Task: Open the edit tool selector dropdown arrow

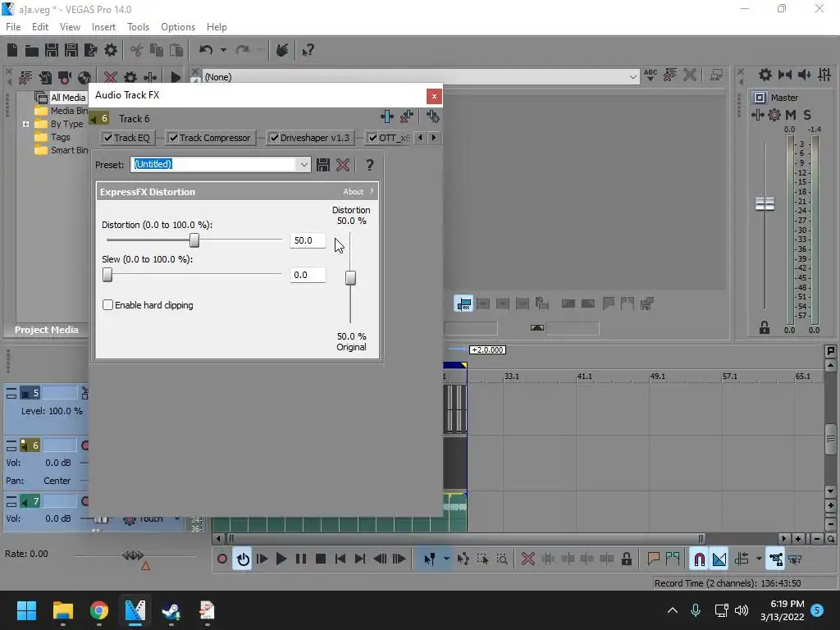Action: click(446, 559)
